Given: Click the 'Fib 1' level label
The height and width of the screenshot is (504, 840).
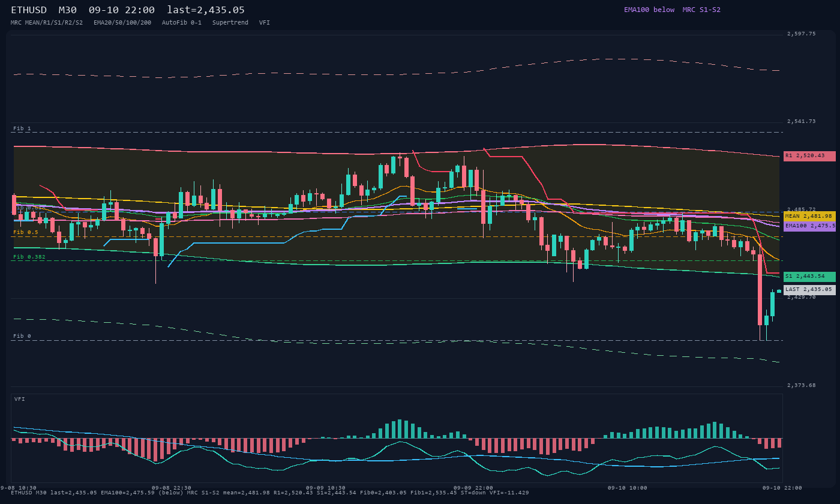Looking at the screenshot, I should 22,128.
